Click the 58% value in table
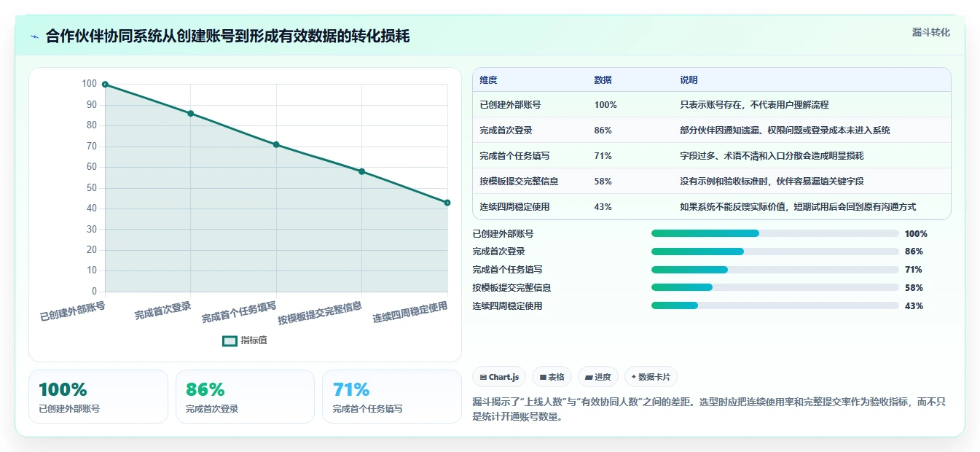 coord(603,181)
